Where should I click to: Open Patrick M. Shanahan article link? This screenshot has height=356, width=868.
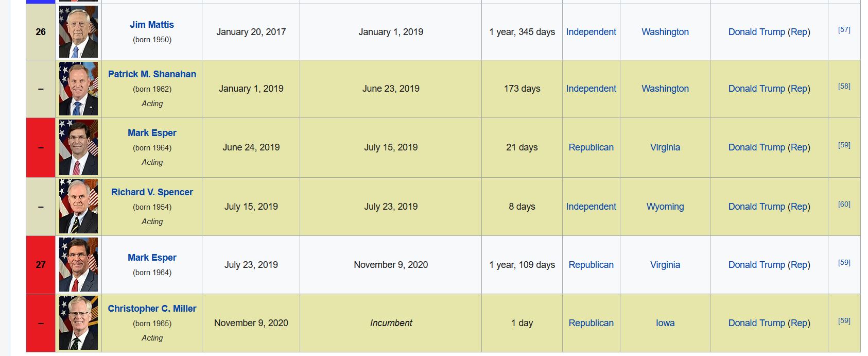152,74
